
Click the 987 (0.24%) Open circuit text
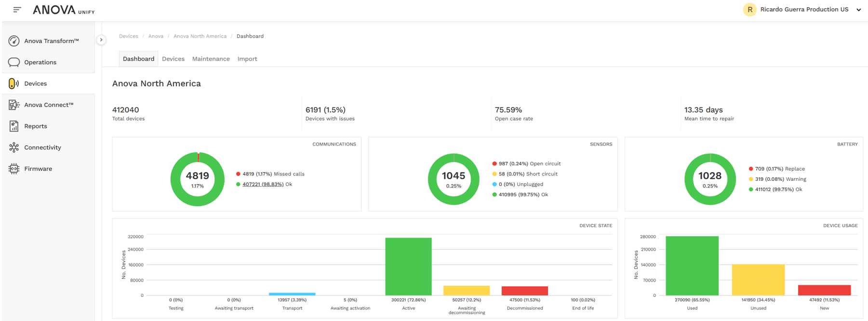click(x=530, y=164)
